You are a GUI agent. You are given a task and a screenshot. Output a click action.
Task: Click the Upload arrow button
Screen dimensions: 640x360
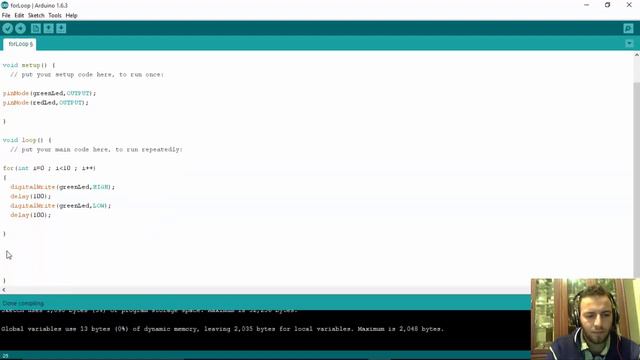coord(20,28)
